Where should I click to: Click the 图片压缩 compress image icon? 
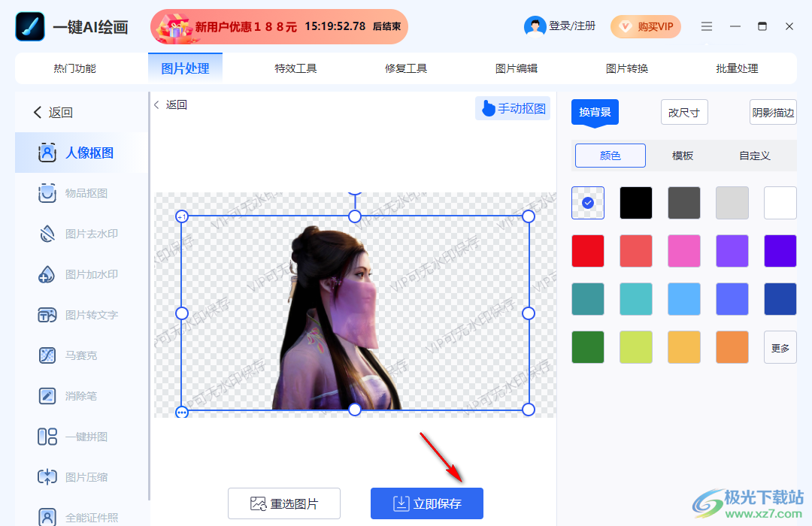click(x=47, y=477)
